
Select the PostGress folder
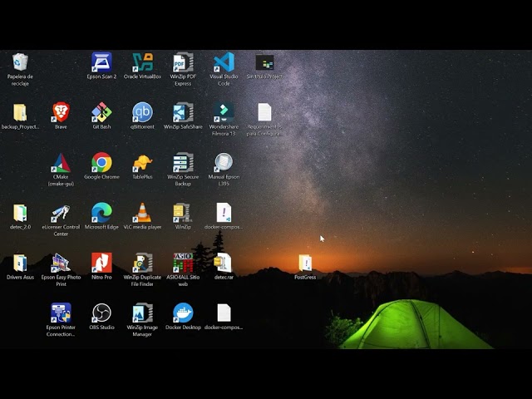(305, 263)
